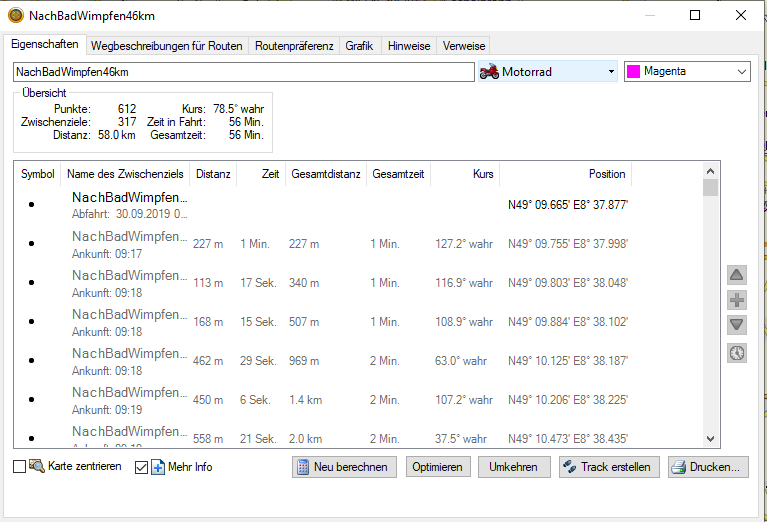Click the move waypoint up arrow icon
Image resolution: width=767 pixels, height=522 pixels.
coord(736,275)
